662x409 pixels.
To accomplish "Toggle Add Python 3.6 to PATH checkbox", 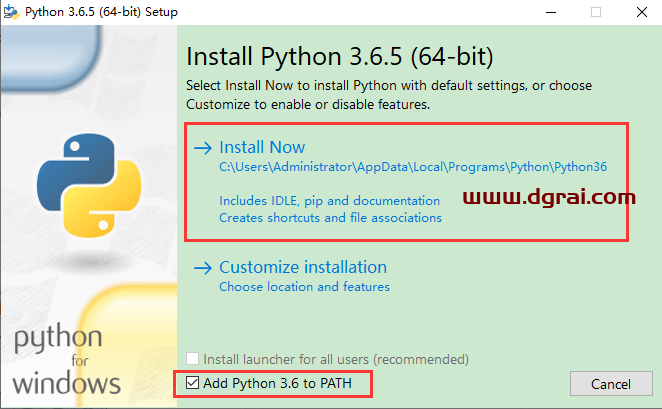I will (193, 383).
